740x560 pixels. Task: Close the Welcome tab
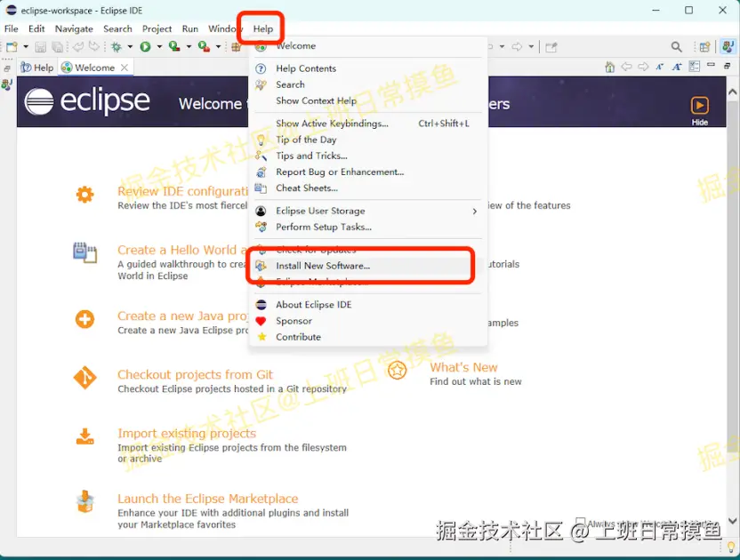click(125, 68)
